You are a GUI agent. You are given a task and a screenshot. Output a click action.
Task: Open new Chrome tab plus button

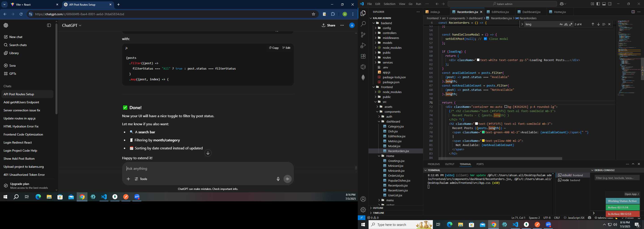(x=119, y=4)
